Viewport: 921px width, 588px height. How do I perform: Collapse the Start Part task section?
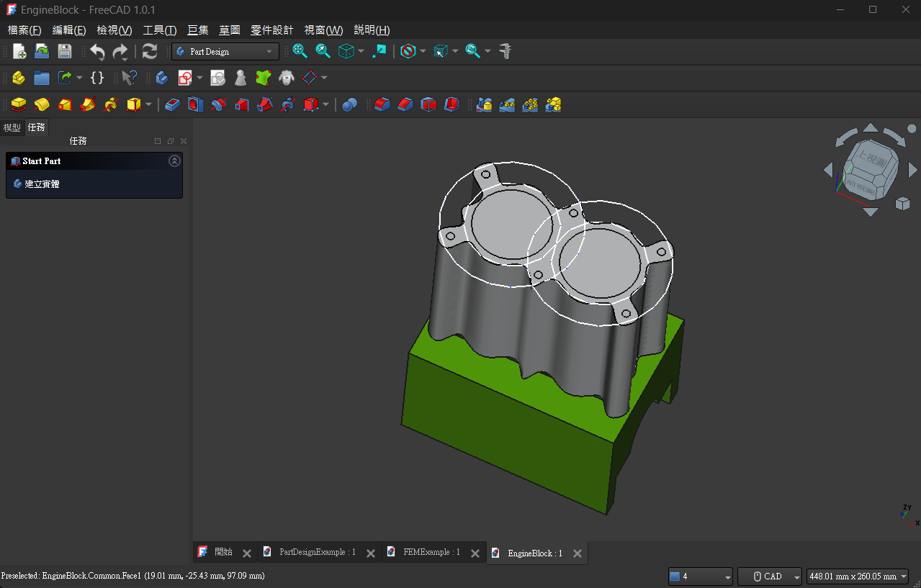pos(174,161)
